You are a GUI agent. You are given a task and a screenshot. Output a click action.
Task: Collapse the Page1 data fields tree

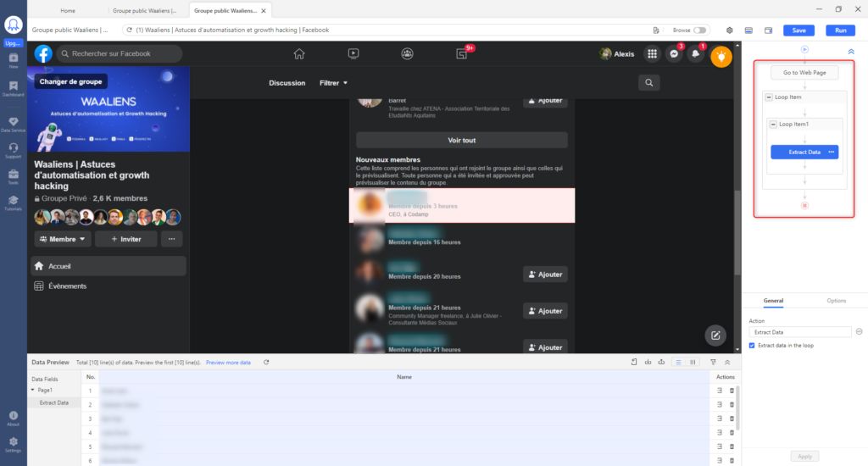33,390
